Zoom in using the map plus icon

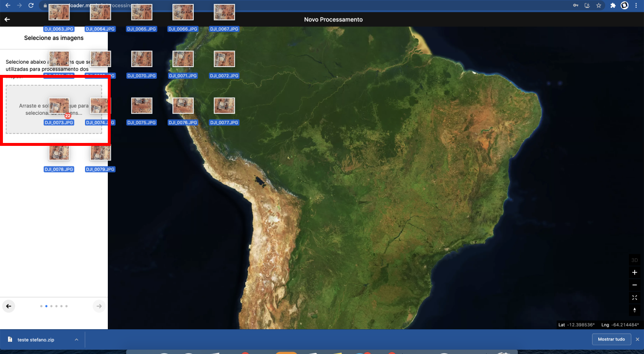pyautogui.click(x=634, y=272)
